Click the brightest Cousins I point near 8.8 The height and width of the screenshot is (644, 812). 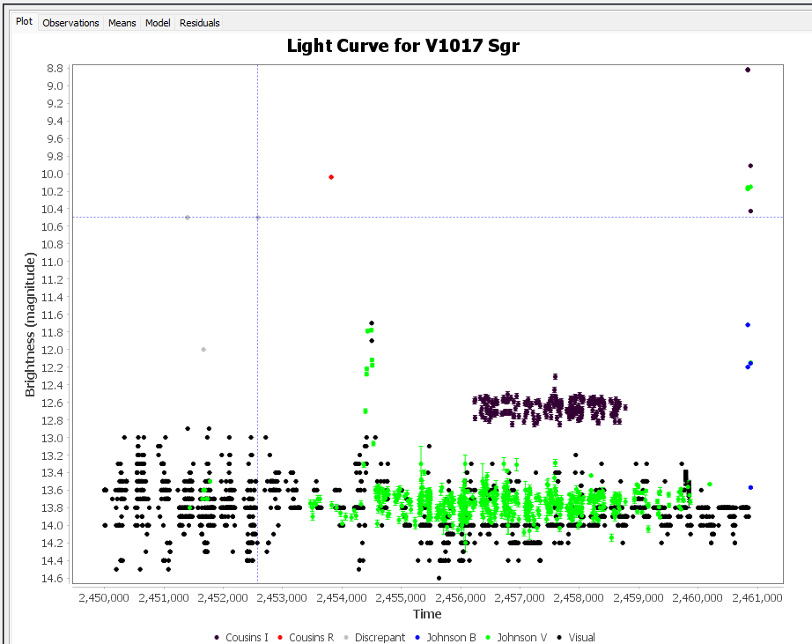pyautogui.click(x=747, y=70)
